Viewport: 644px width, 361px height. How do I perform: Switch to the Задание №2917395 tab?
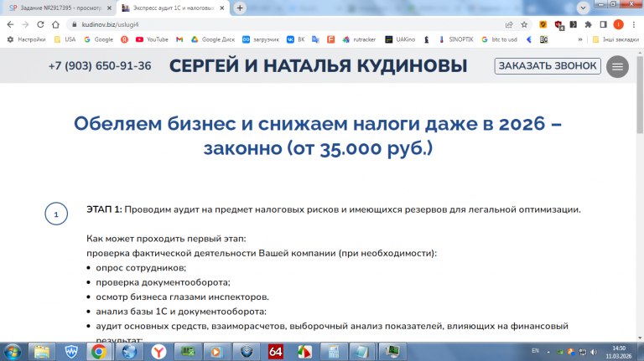[x=58, y=8]
